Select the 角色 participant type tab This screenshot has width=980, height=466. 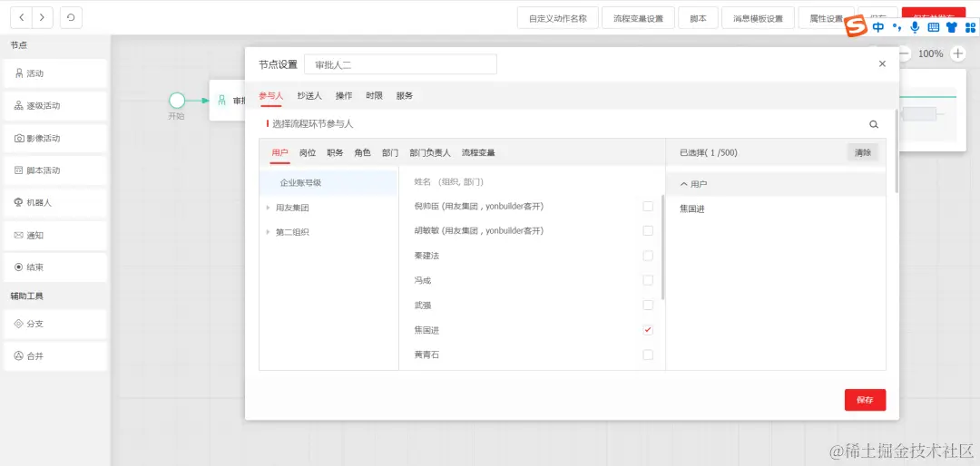[x=362, y=152]
